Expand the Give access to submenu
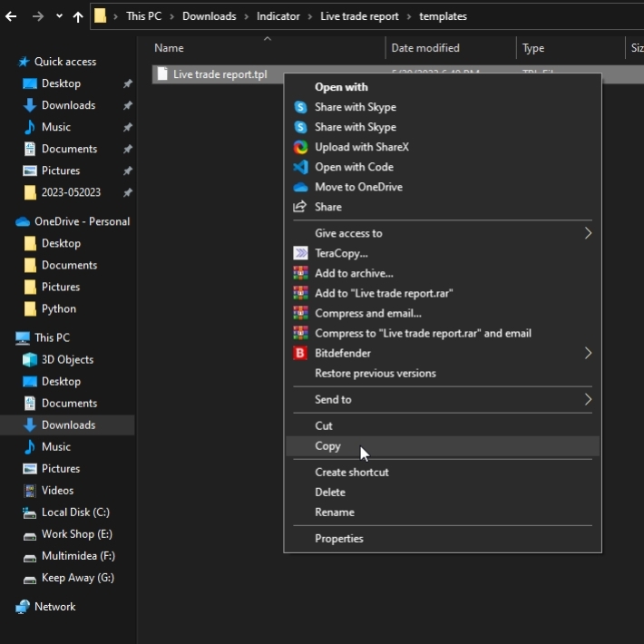Screen dimensions: 644x644 tap(443, 233)
